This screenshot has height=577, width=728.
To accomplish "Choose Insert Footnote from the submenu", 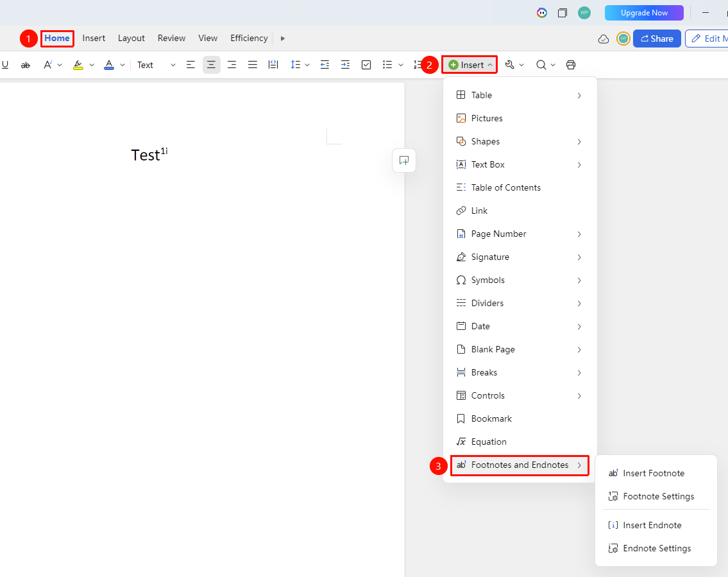I will coord(656,474).
